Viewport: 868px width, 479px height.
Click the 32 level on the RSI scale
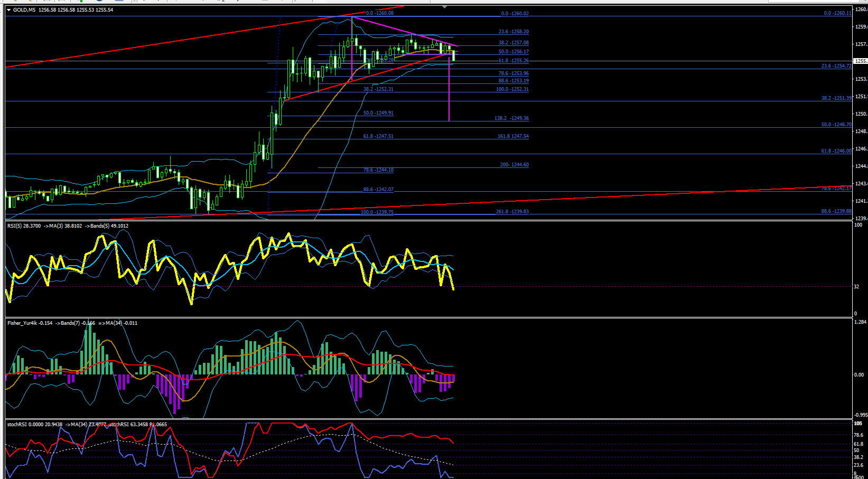pos(856,287)
